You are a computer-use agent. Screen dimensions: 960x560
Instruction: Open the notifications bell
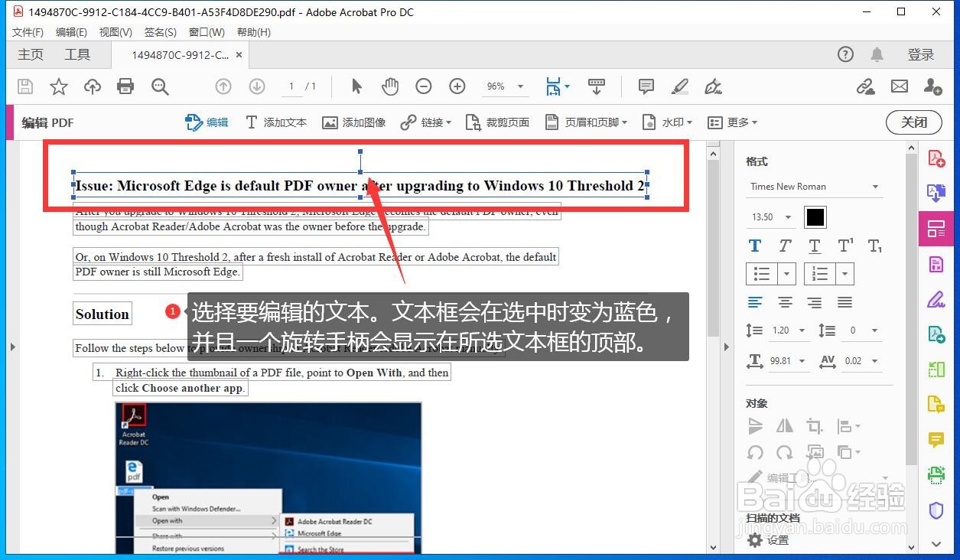pos(877,54)
